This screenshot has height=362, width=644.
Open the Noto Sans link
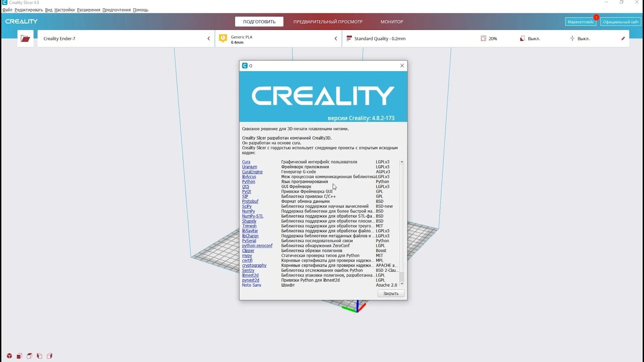pyautogui.click(x=252, y=285)
